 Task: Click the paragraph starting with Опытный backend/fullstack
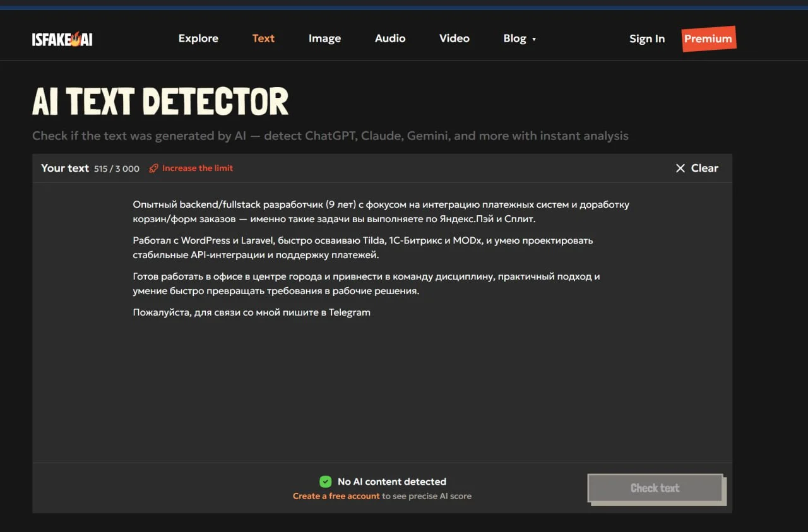pos(381,211)
